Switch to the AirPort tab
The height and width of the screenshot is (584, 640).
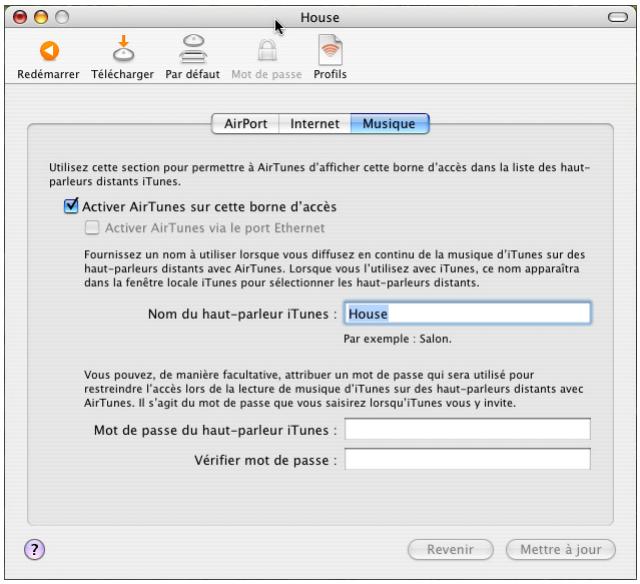[245, 124]
